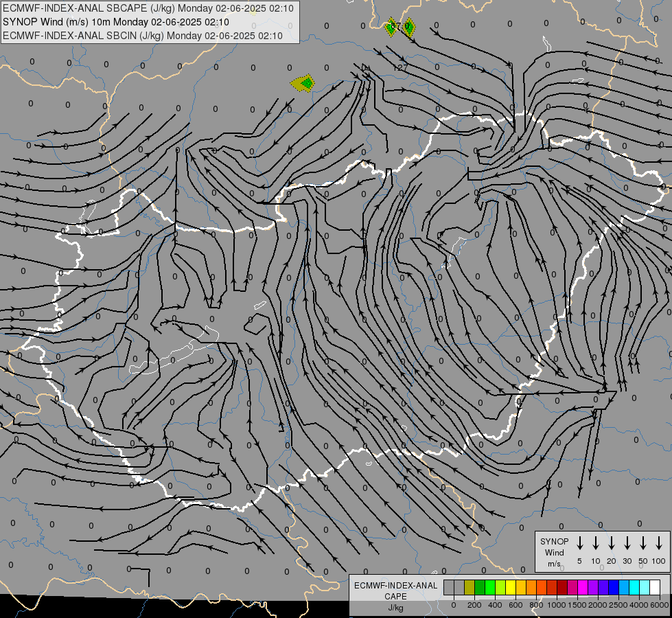Viewport: 672px width, 618px height.
Task: Pick the olive swatch in CAPE legend
Action: pyautogui.click(x=470, y=587)
